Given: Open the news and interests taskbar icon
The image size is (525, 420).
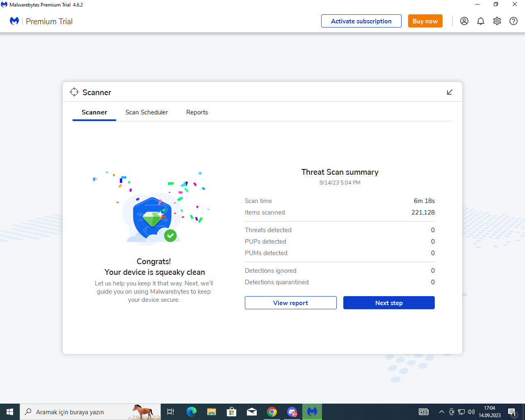Looking at the screenshot, I should [x=424, y=412].
